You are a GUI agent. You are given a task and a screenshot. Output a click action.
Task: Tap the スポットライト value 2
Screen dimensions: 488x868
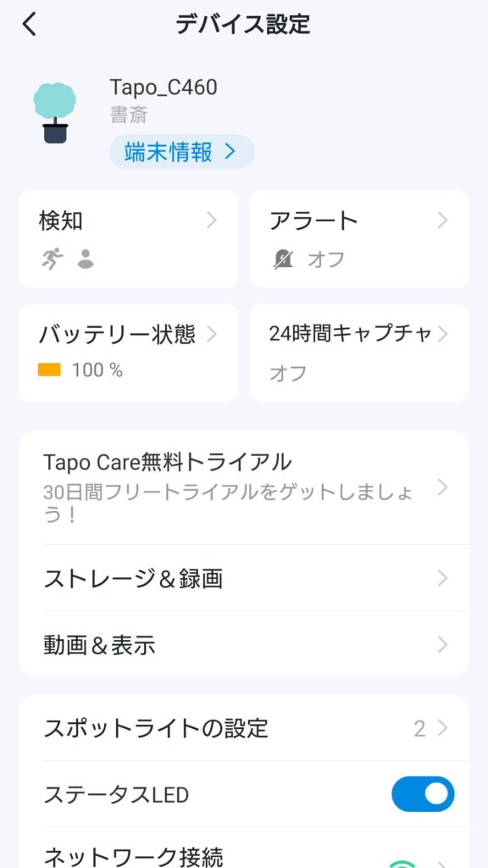(419, 729)
